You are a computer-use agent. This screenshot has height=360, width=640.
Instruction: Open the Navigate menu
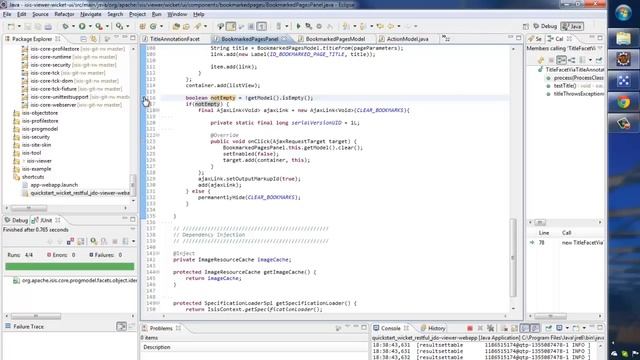point(91,14)
